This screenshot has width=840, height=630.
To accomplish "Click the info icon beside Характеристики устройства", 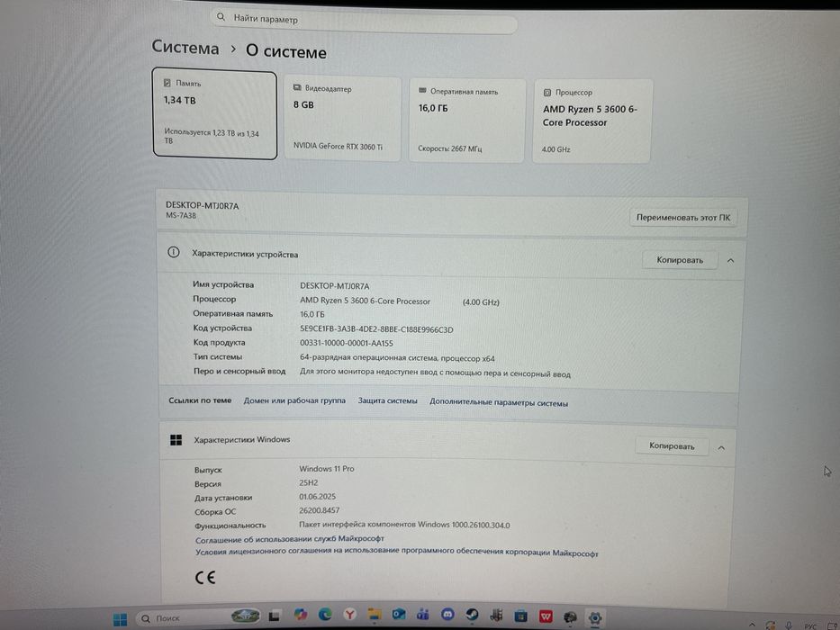I will [174, 252].
